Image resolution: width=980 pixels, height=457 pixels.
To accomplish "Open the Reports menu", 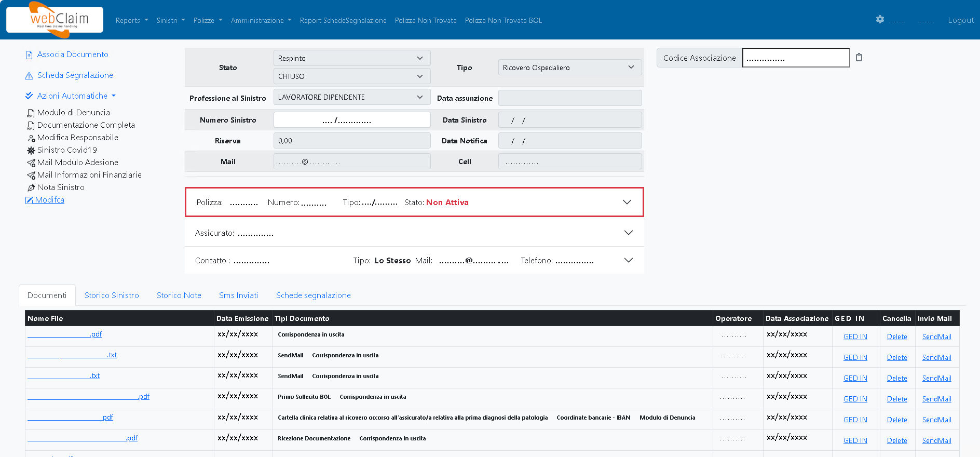I will coord(131,20).
